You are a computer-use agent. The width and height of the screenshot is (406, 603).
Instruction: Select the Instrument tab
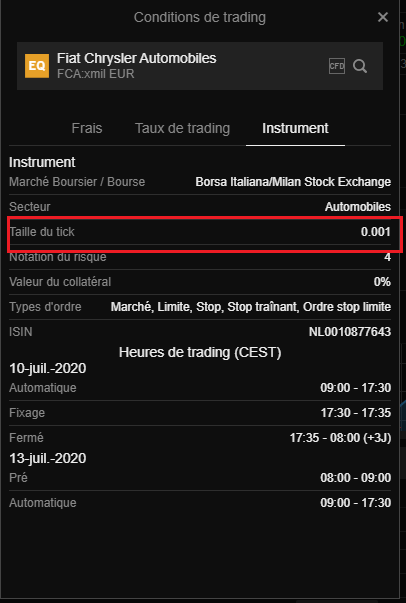coord(295,128)
